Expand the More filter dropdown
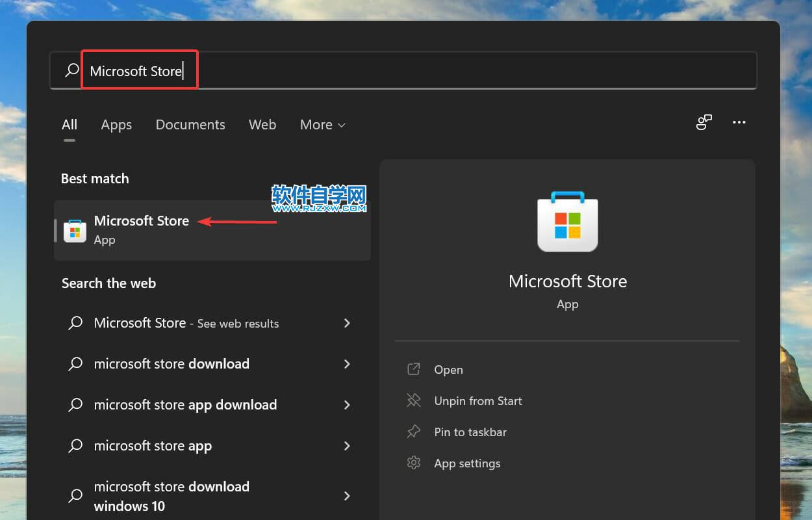Screen dimensions: 812x520 point(322,125)
